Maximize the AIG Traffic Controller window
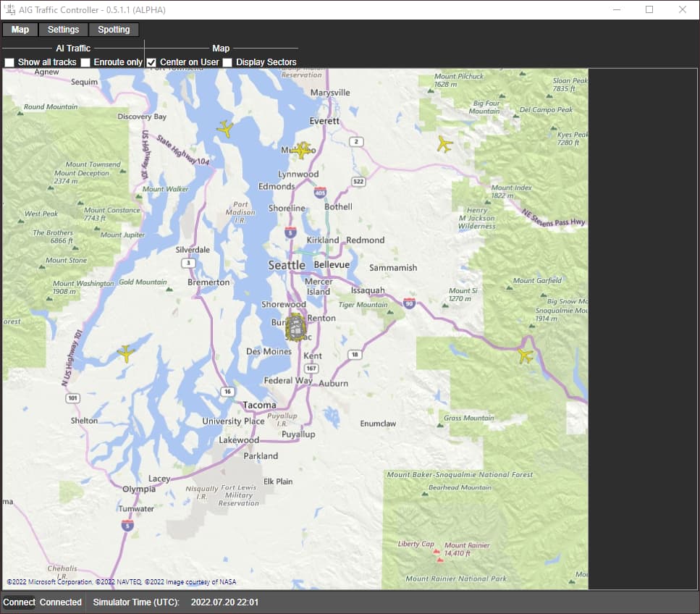The width and height of the screenshot is (700, 614). click(649, 9)
